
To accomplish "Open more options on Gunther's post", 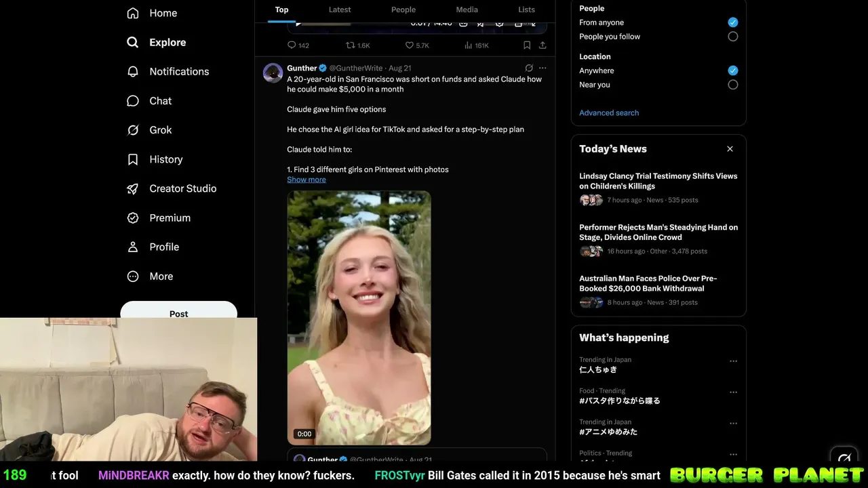I will point(542,68).
